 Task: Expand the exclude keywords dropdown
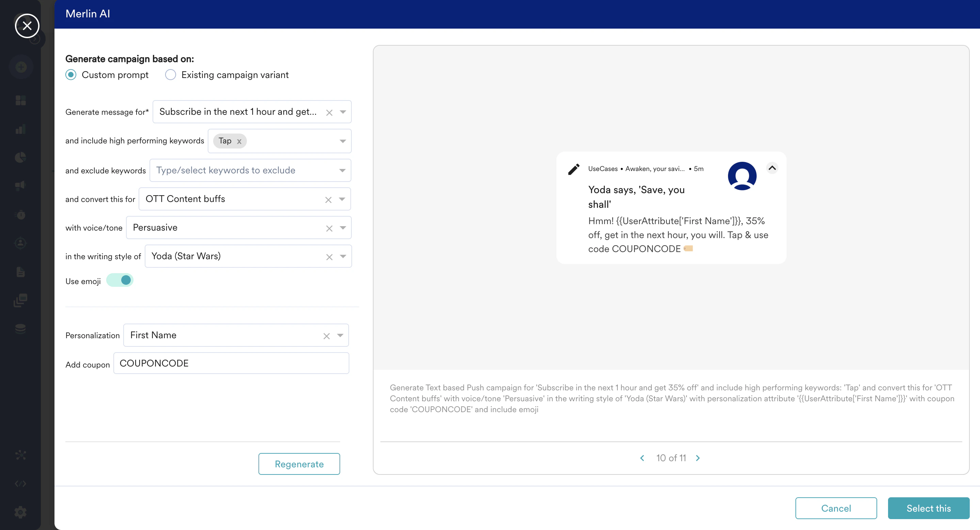click(342, 170)
